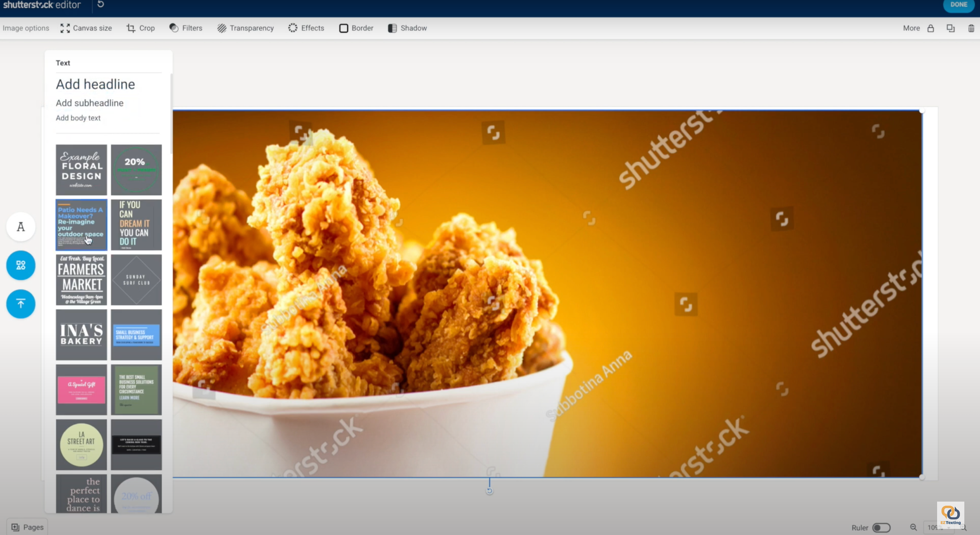
Task: Click the upload/arrow icon in sidebar
Action: pyautogui.click(x=20, y=303)
